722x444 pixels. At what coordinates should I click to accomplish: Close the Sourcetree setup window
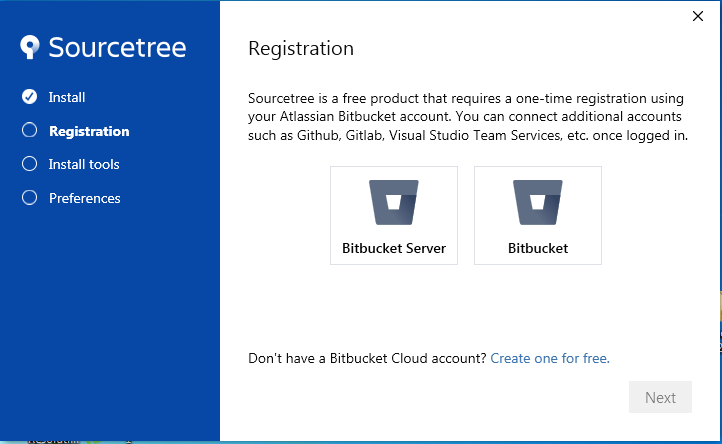698,16
